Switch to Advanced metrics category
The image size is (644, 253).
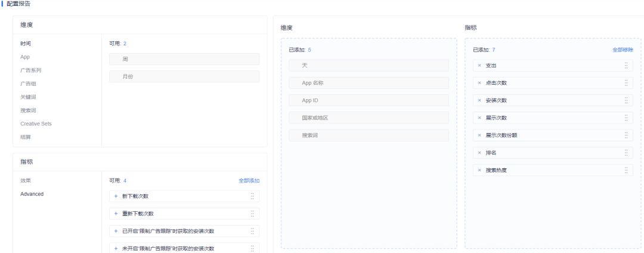(32, 194)
